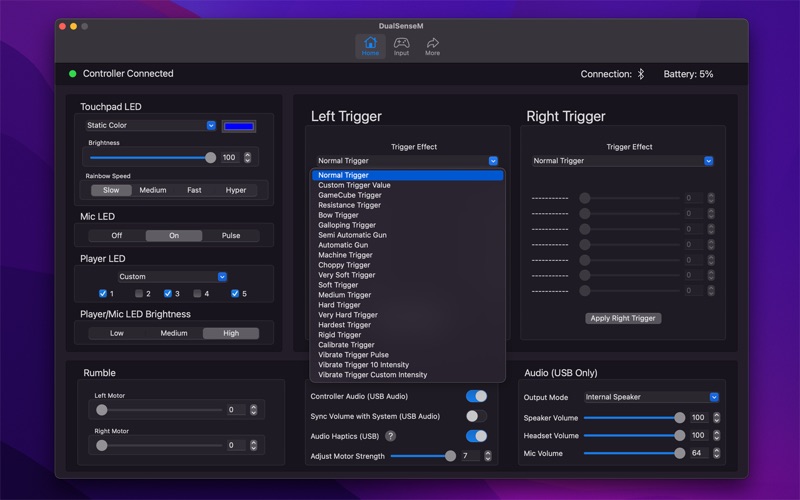Set Mic LED to Pulse
The height and width of the screenshot is (500, 800).
pyautogui.click(x=231, y=235)
